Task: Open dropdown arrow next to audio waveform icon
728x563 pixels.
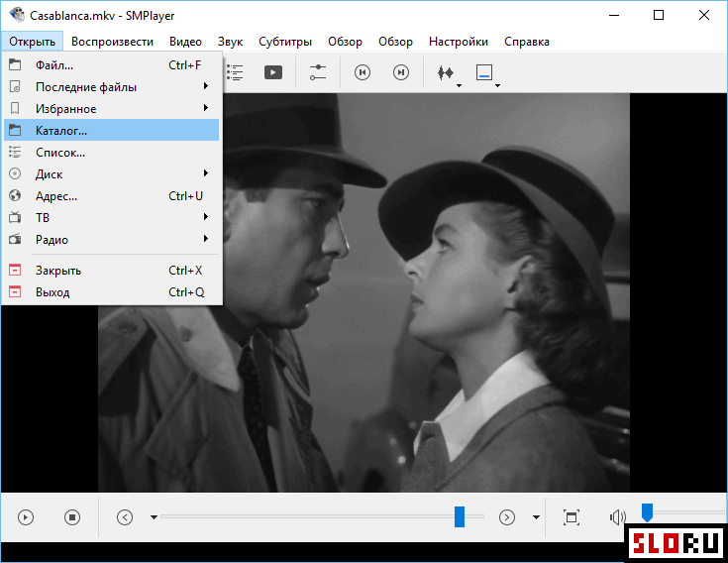Action: coord(459,85)
